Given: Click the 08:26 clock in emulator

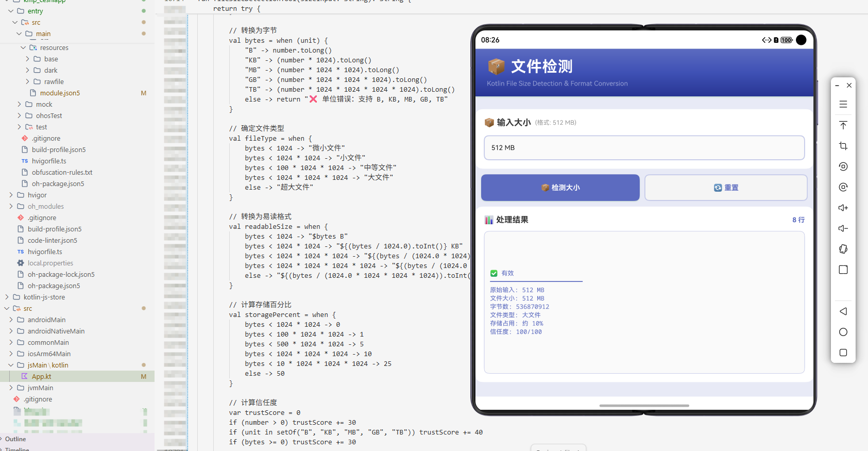Looking at the screenshot, I should (490, 40).
